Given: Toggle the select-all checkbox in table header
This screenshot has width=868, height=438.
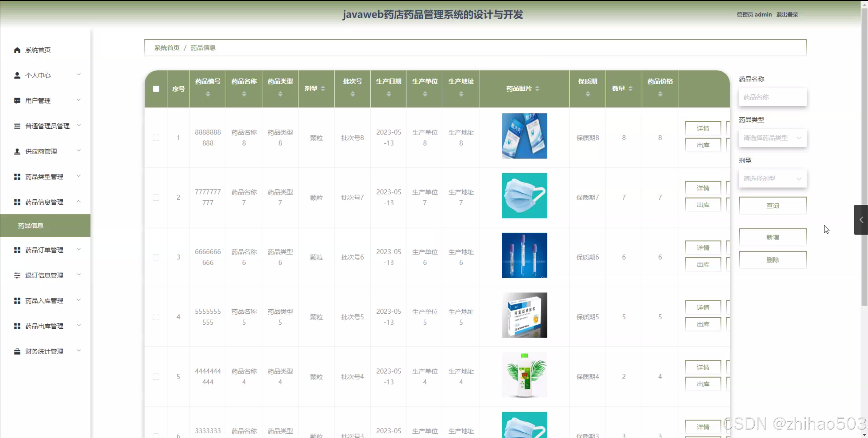Looking at the screenshot, I should 156,89.
